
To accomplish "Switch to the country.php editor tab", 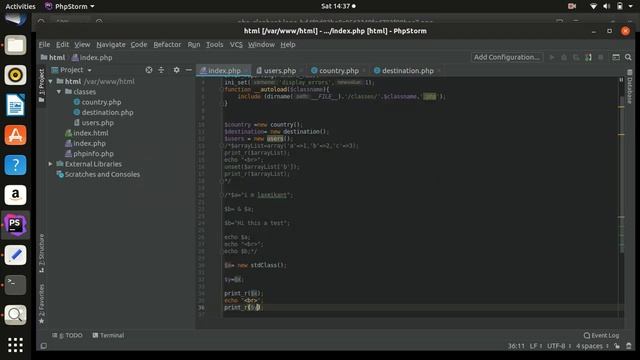I will point(336,71).
